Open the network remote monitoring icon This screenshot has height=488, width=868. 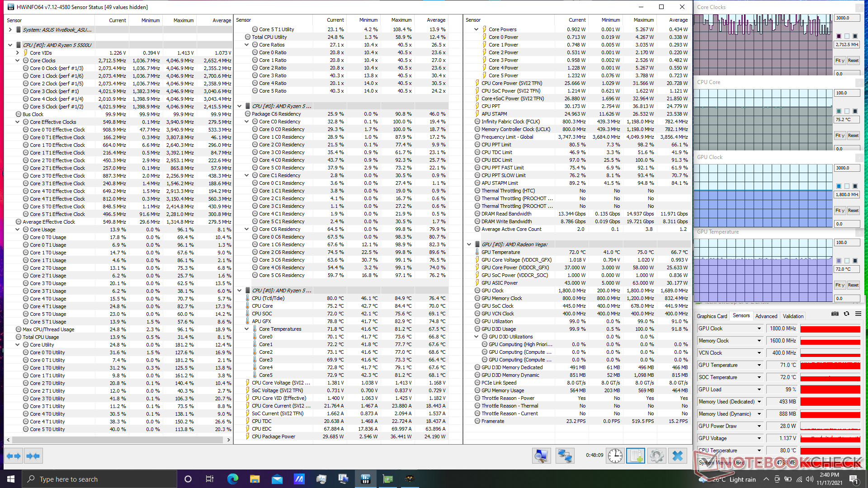565,456
